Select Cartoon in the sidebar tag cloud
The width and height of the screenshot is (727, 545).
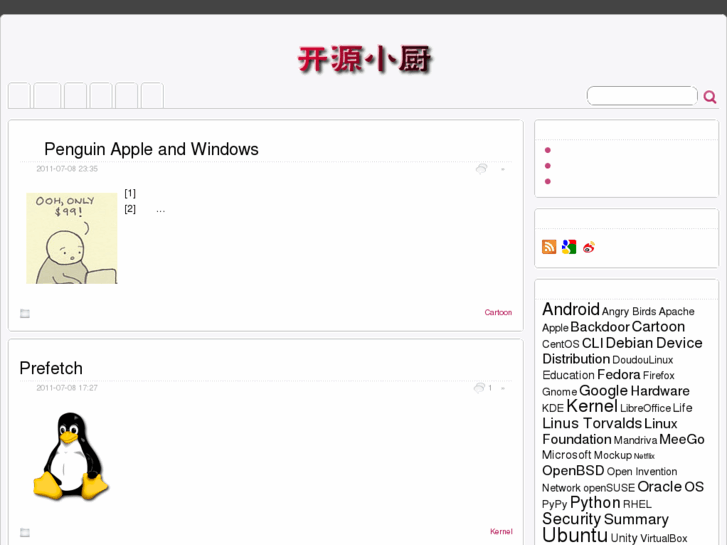click(658, 327)
